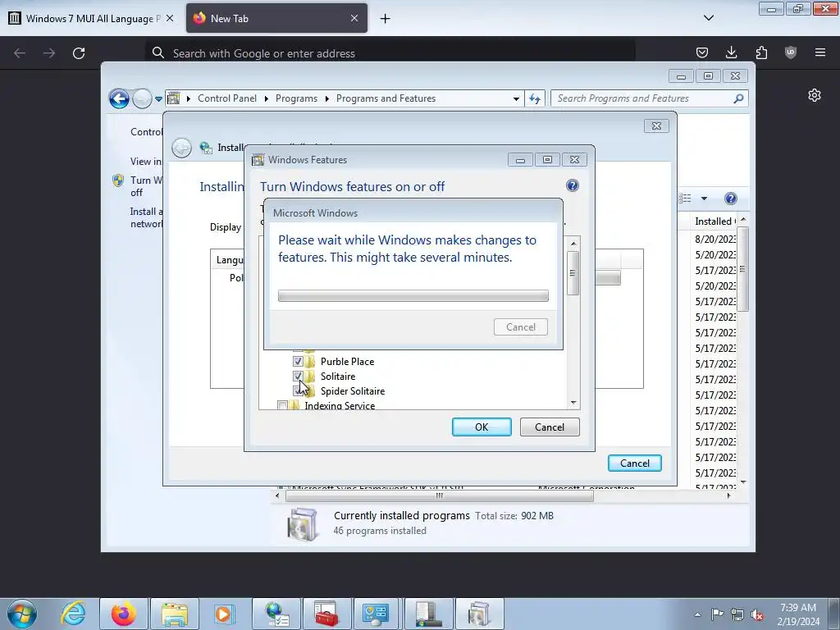The image size is (840, 630).
Task: Change your view icon in Programs and Features
Action: (685, 199)
